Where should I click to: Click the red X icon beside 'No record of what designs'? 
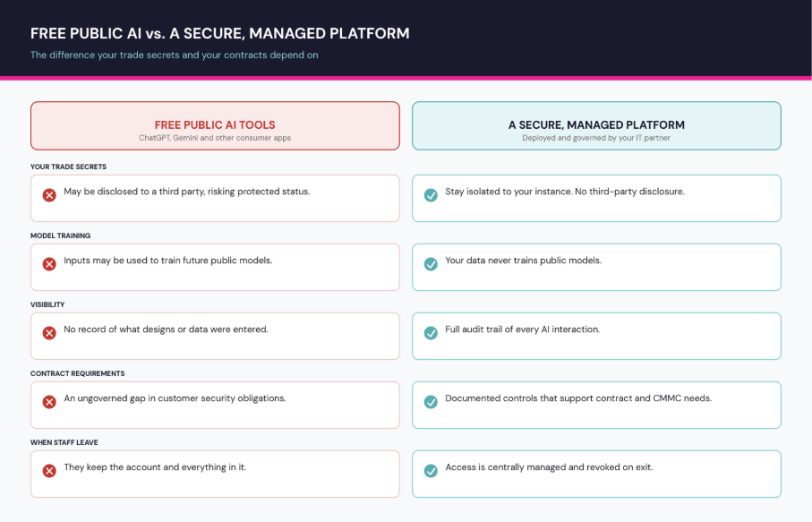tap(49, 333)
